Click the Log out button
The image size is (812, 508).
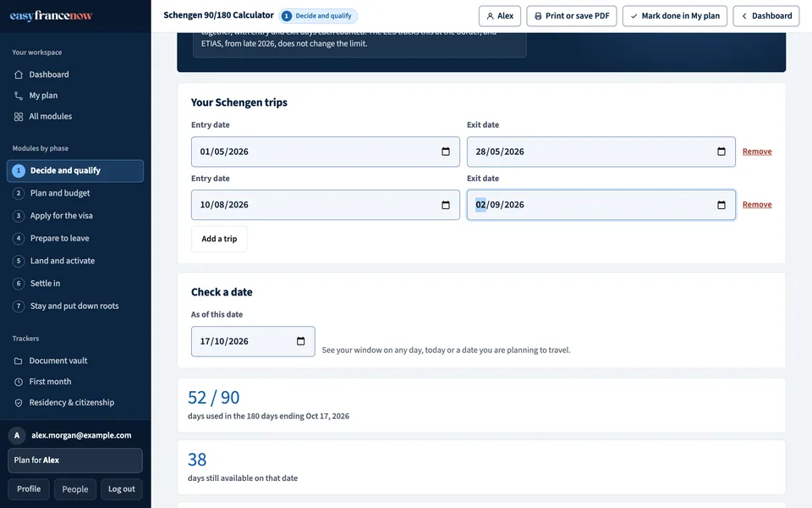pyautogui.click(x=121, y=489)
